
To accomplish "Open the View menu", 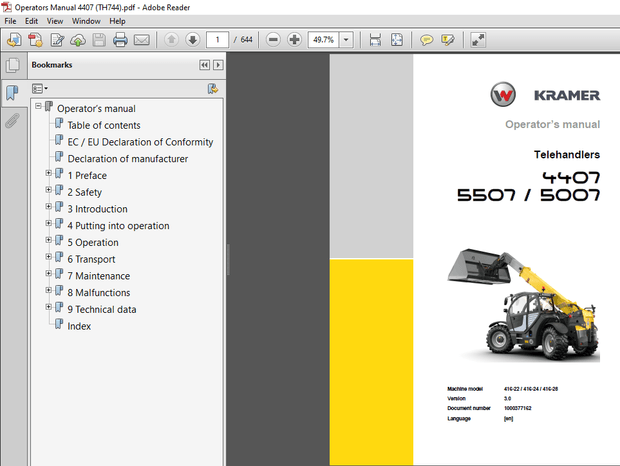I will [55, 21].
